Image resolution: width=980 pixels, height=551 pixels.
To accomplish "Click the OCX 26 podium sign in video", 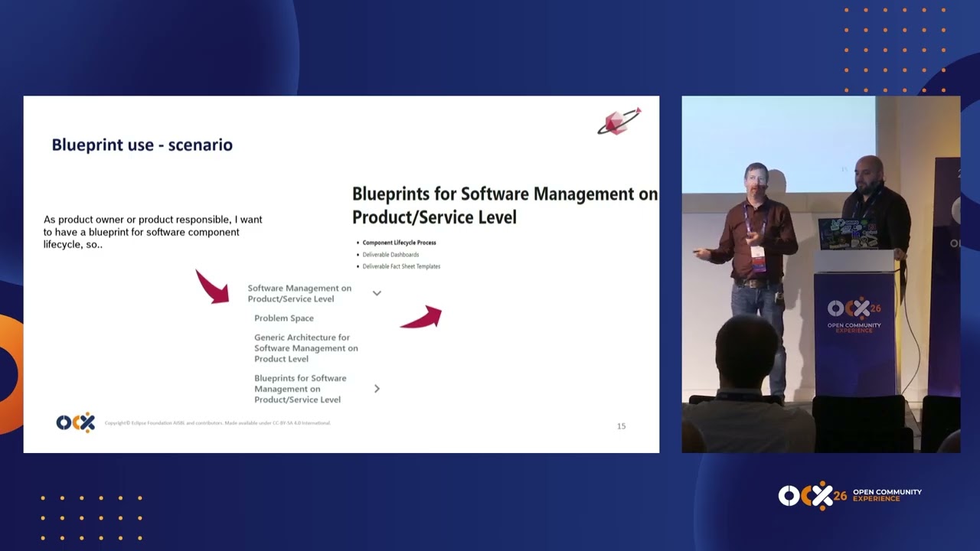I will pos(854,315).
